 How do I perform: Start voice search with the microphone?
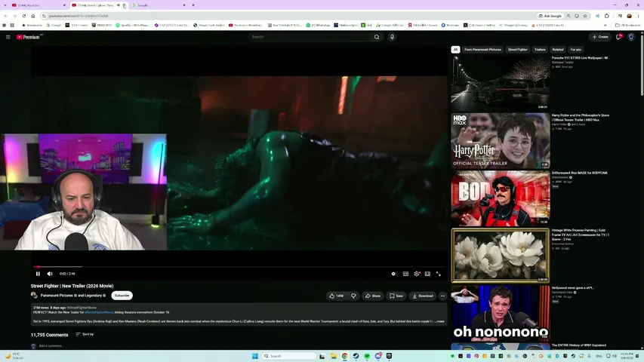393,37
